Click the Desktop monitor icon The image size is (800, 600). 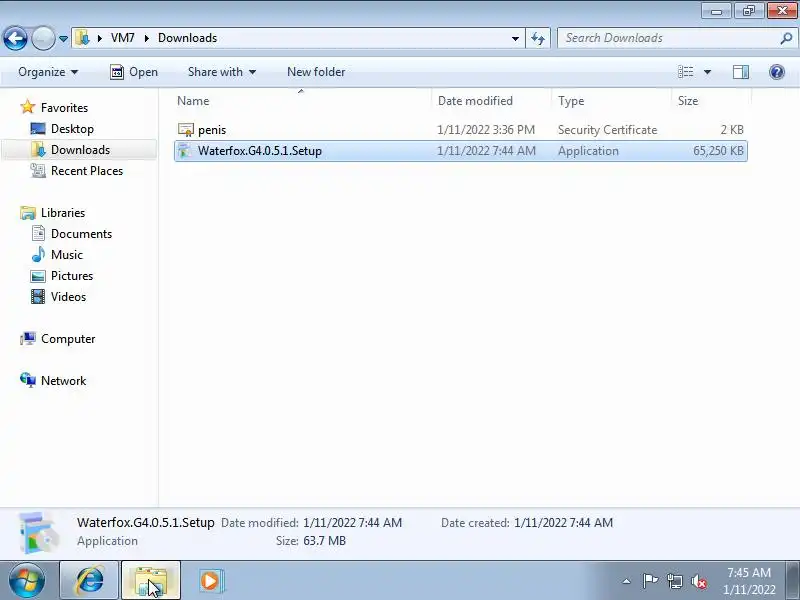coord(38,129)
